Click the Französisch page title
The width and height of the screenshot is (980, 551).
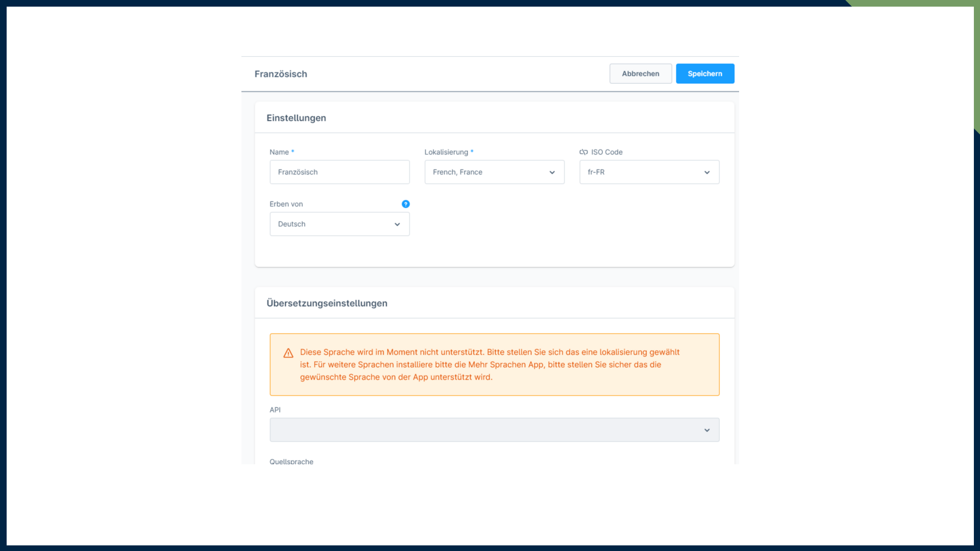click(281, 74)
